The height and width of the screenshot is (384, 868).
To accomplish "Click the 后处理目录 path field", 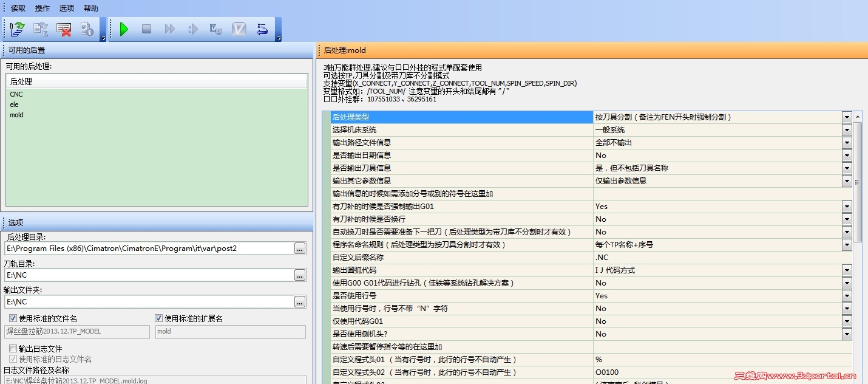I will pyautogui.click(x=148, y=249).
